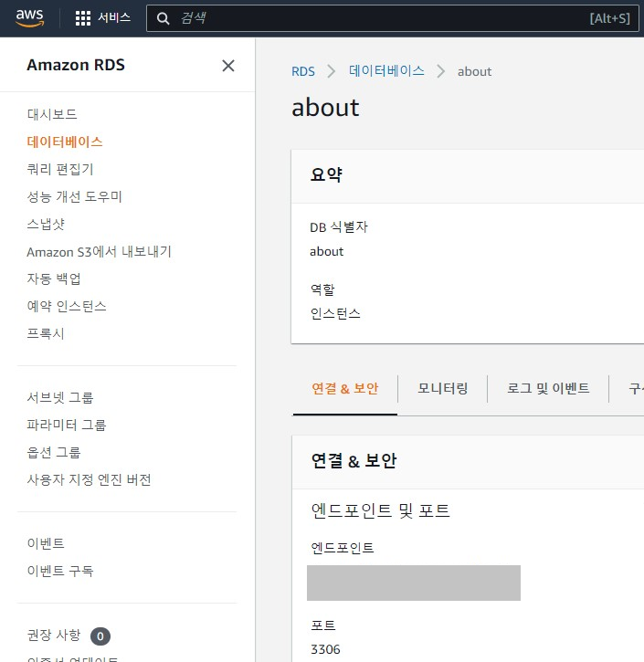Screen dimensions: 644x662
Task: Click the 엔드포인트 label
Action: (x=342, y=548)
